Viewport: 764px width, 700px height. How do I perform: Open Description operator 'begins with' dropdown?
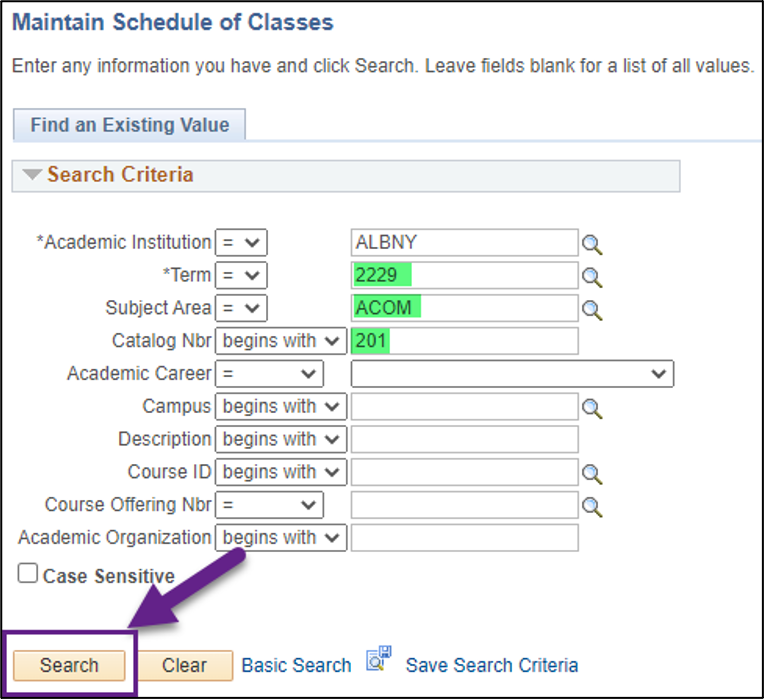pyautogui.click(x=280, y=439)
